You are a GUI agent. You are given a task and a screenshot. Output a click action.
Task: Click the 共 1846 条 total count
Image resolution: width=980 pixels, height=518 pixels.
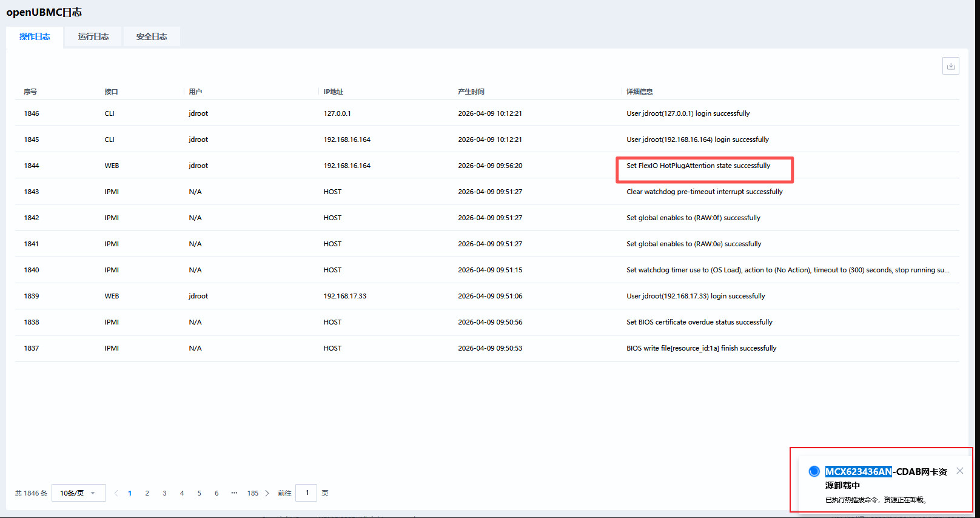(31, 493)
